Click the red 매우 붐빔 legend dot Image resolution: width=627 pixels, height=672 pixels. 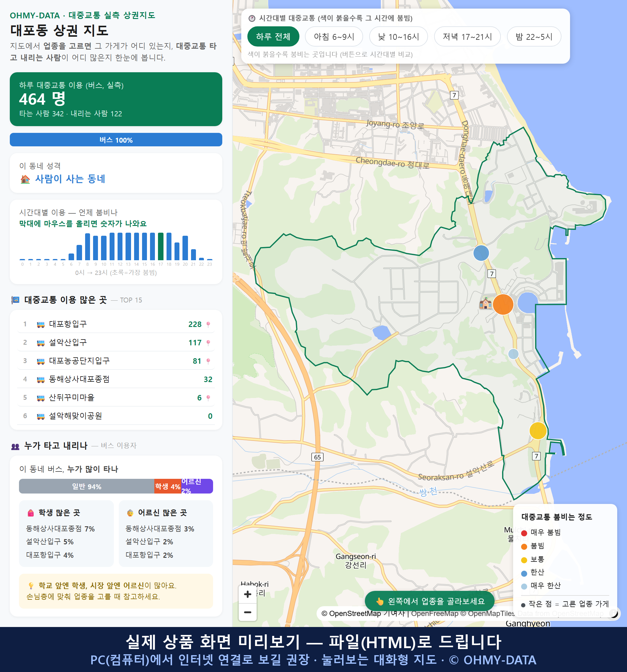click(524, 533)
